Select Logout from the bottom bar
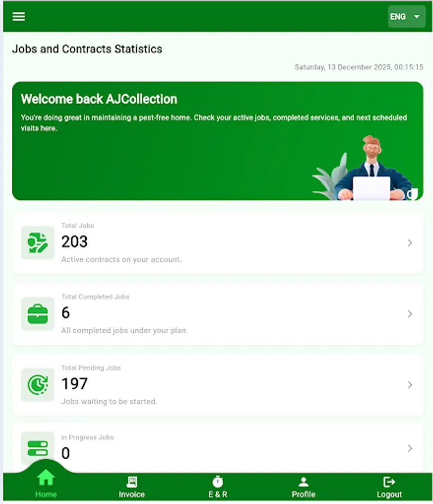The height and width of the screenshot is (504, 433). (x=389, y=486)
